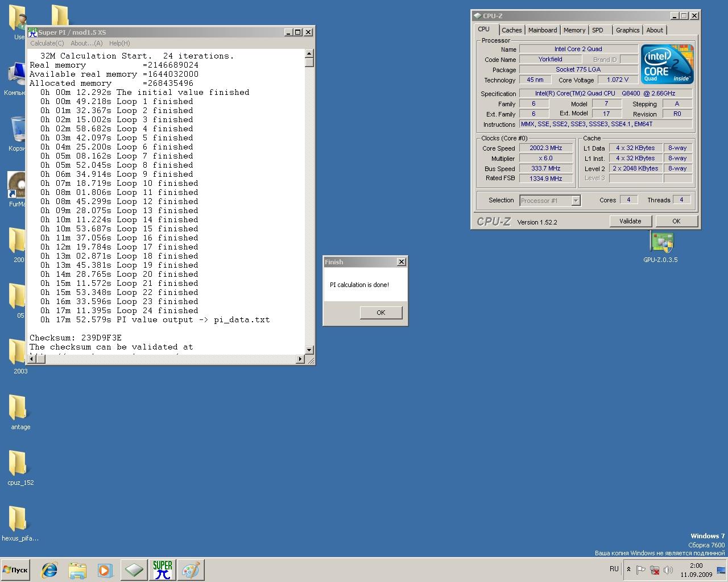728x582 pixels.
Task: Open the Computer desktop icon
Action: click(16, 78)
